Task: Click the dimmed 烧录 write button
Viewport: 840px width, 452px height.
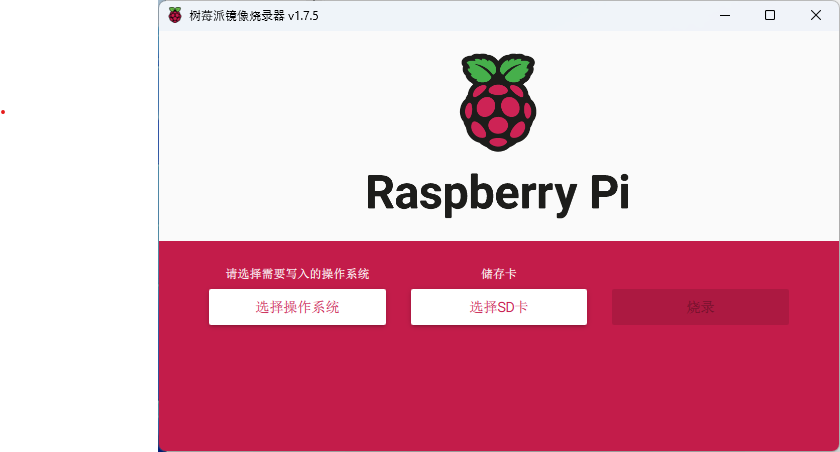Action: click(700, 307)
